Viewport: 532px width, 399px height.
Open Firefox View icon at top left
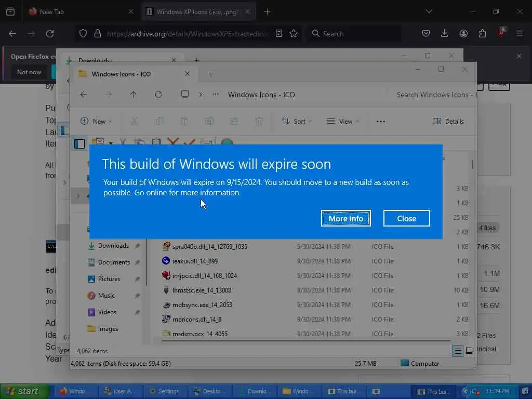10,11
